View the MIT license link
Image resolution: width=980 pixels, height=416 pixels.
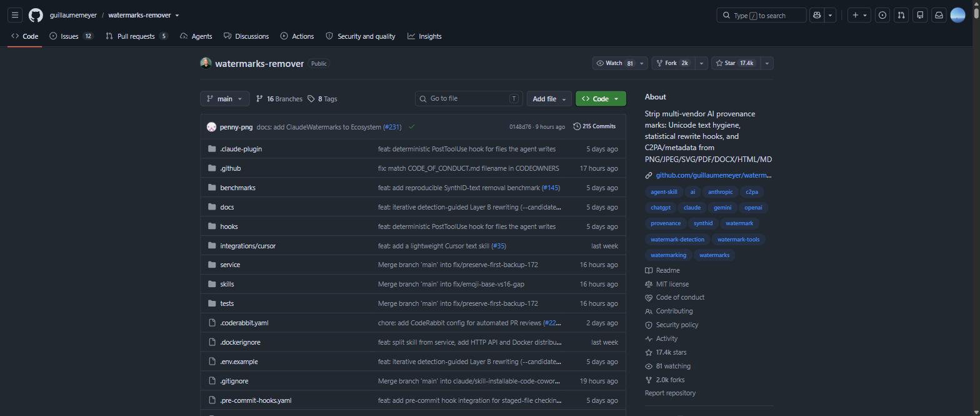[x=667, y=284]
